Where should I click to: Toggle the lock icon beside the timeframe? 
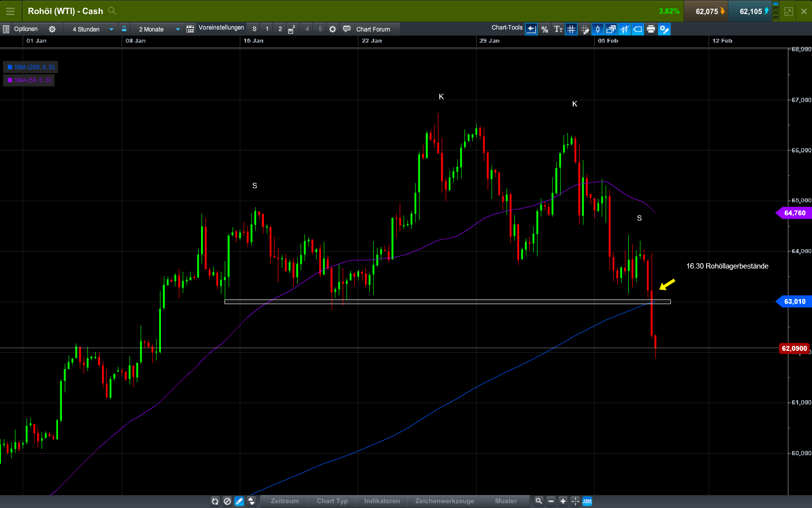[124, 29]
